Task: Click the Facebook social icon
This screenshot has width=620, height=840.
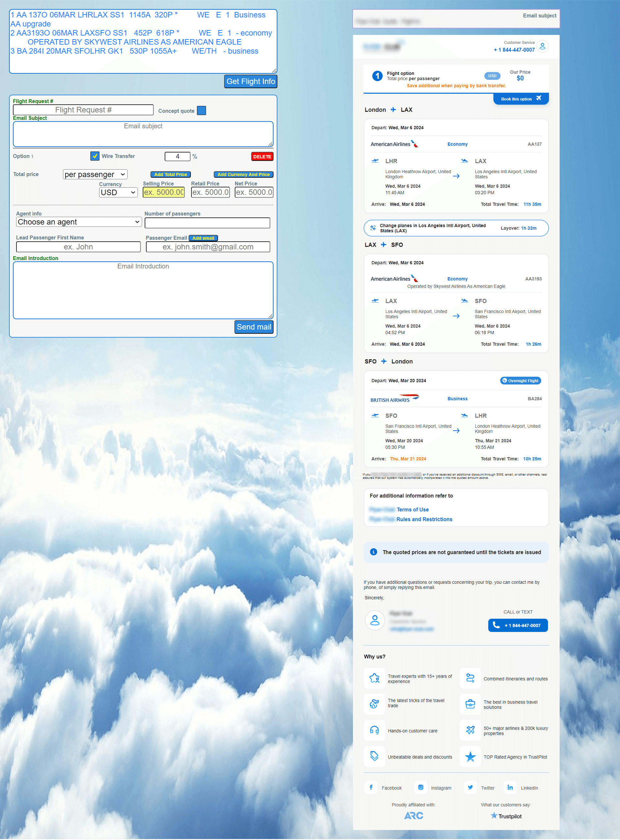Action: 371,787
